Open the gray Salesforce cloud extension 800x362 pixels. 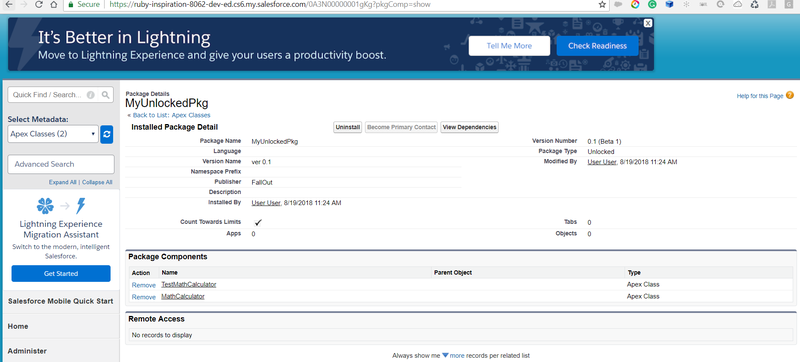618,4
